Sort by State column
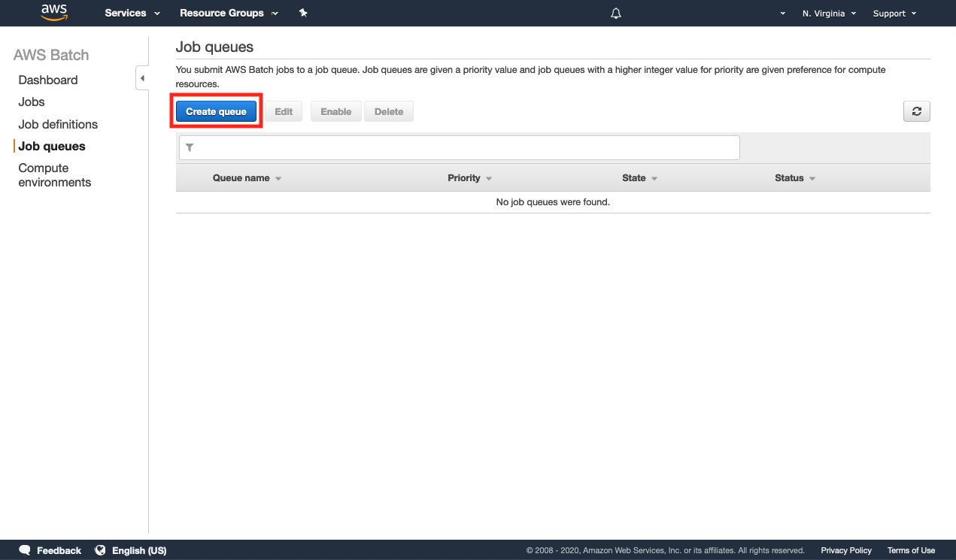The width and height of the screenshot is (956, 560). [x=640, y=178]
